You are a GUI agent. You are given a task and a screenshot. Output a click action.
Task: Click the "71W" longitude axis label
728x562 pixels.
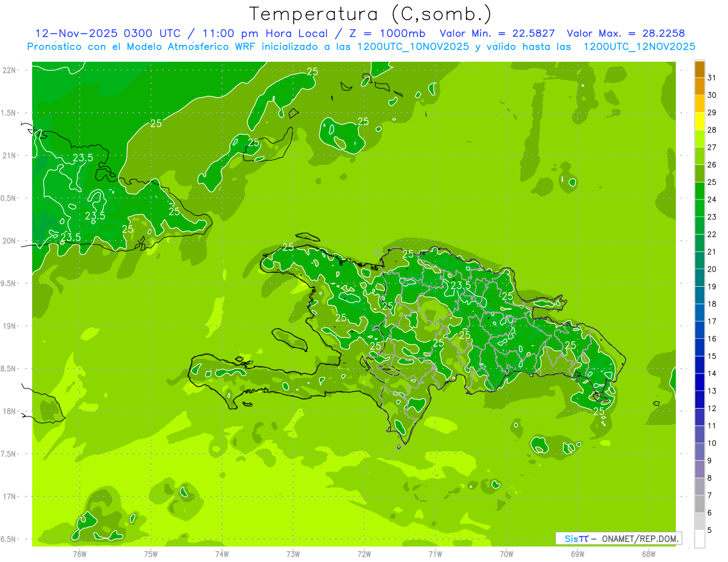(435, 554)
